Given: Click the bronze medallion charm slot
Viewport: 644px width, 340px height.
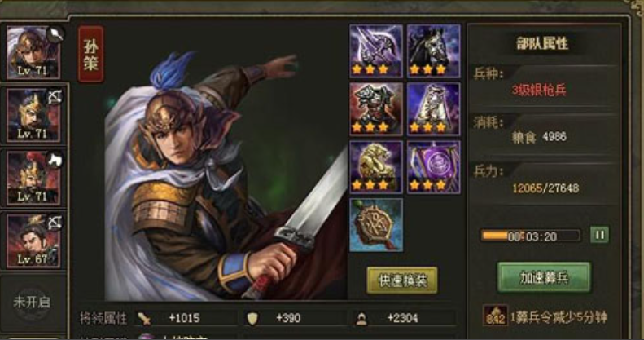Looking at the screenshot, I should point(376,225).
